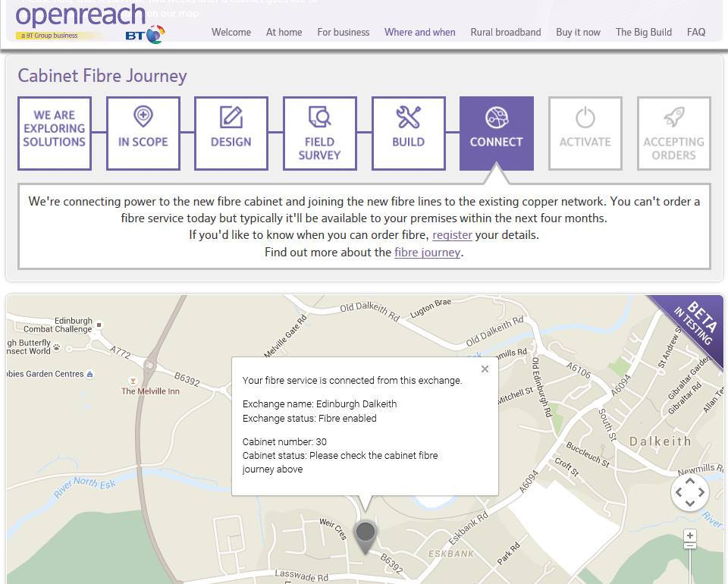Click the In Scope target icon
Screen dimensions: 728x584
click(143, 116)
